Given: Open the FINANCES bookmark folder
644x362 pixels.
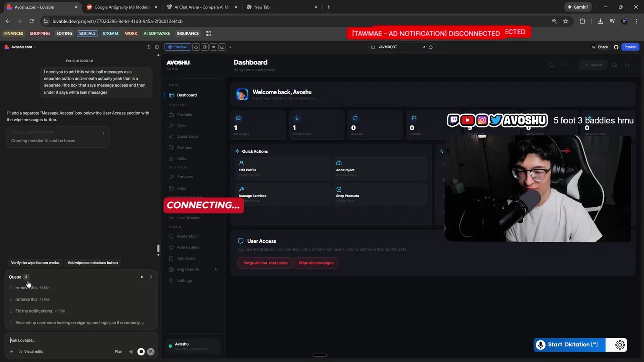Looking at the screenshot, I should [14, 33].
